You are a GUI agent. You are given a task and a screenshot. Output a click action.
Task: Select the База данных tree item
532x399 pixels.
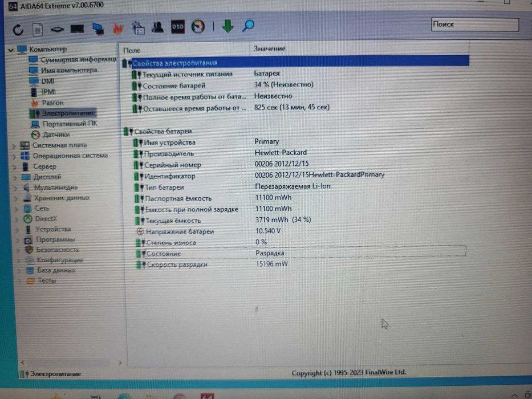51,270
